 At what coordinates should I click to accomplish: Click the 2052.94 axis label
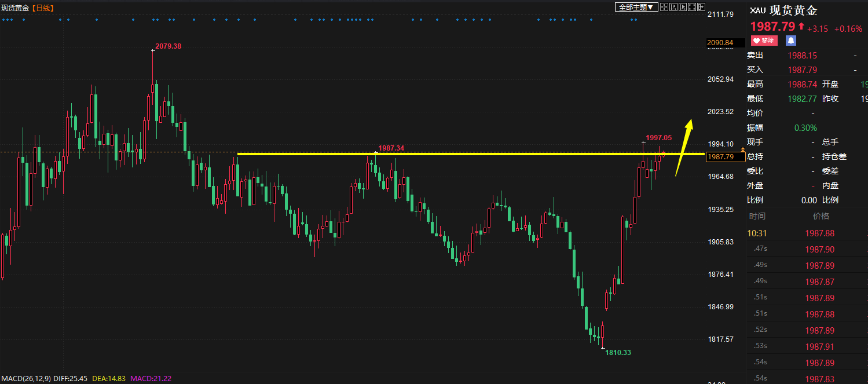tap(721, 79)
